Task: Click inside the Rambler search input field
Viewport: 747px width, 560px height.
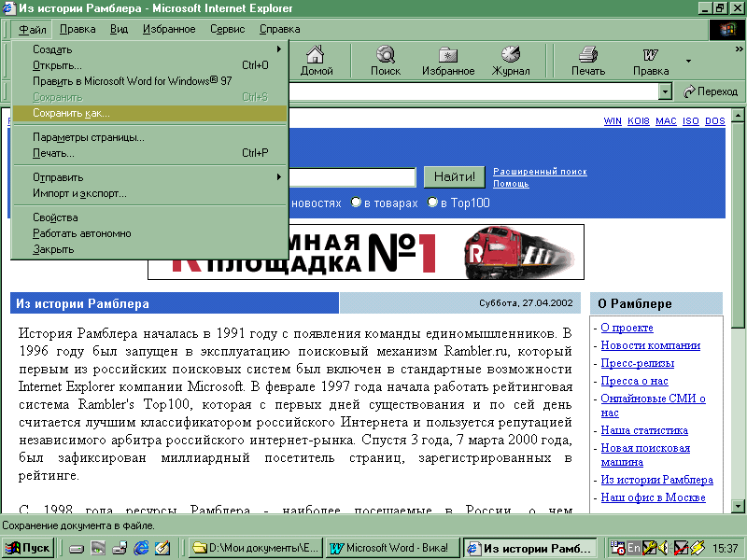Action: 353,177
